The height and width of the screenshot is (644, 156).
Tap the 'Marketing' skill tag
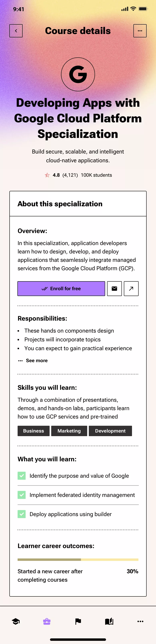point(69,431)
